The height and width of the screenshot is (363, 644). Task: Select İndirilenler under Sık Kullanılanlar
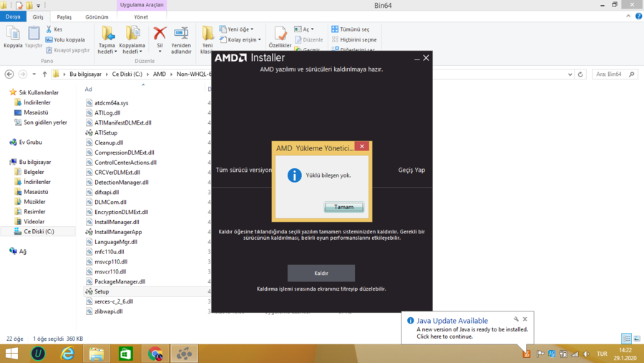(x=37, y=102)
